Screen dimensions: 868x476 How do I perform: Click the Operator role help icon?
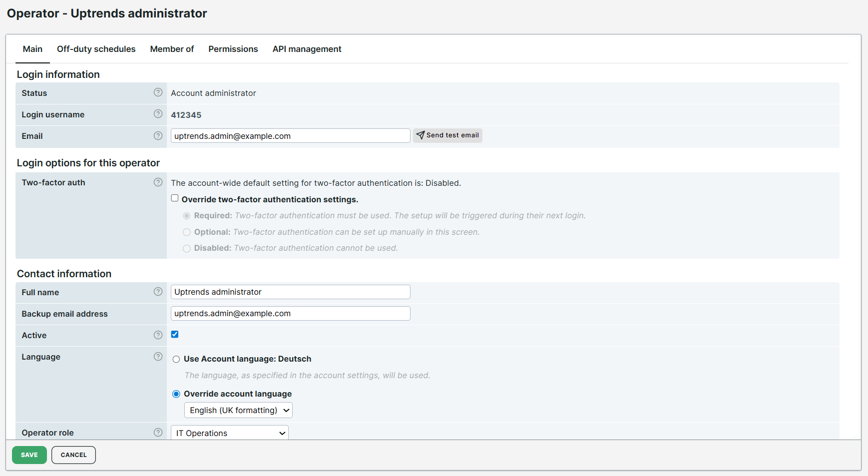[x=158, y=432]
